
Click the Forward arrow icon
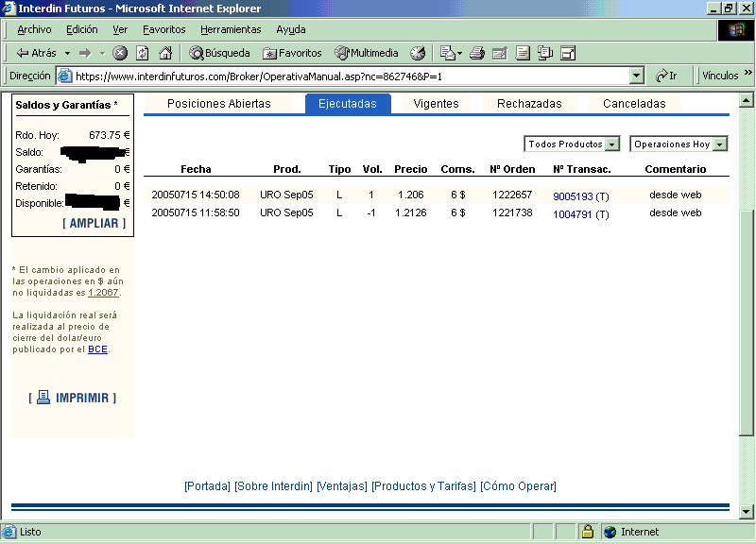coord(85,53)
